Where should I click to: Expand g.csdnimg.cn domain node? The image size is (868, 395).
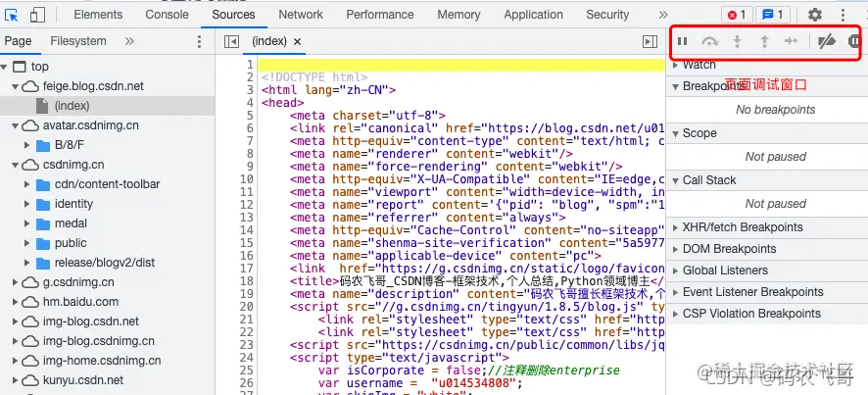click(x=15, y=282)
